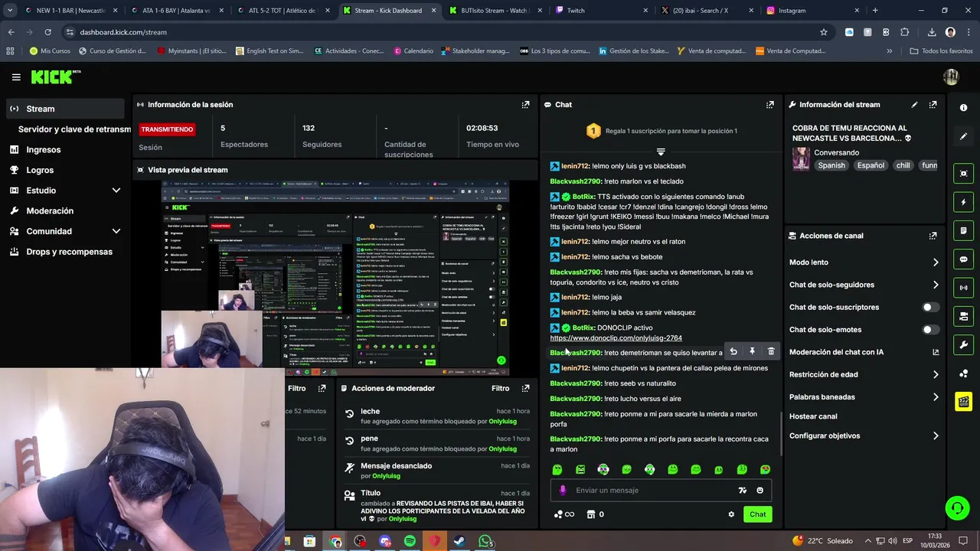Edit stream info with the header pencil icon
The width and height of the screenshot is (980, 551).
pyautogui.click(x=914, y=105)
